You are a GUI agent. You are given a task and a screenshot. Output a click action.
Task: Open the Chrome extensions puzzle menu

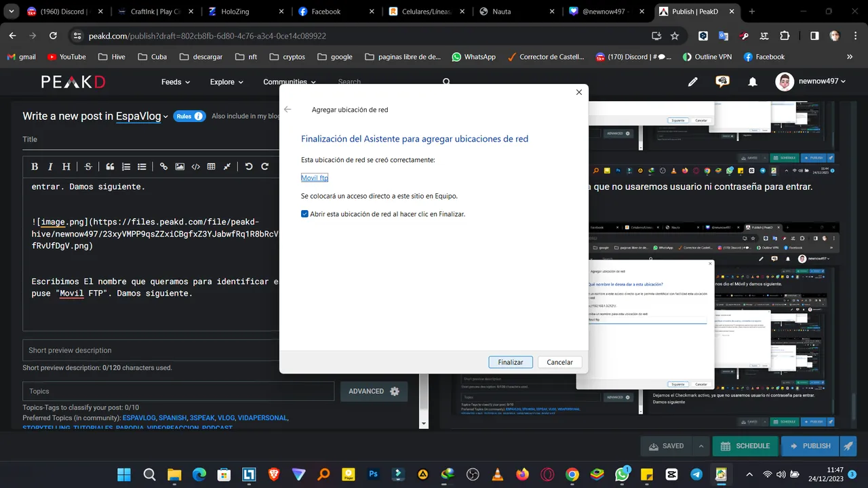[x=785, y=36]
